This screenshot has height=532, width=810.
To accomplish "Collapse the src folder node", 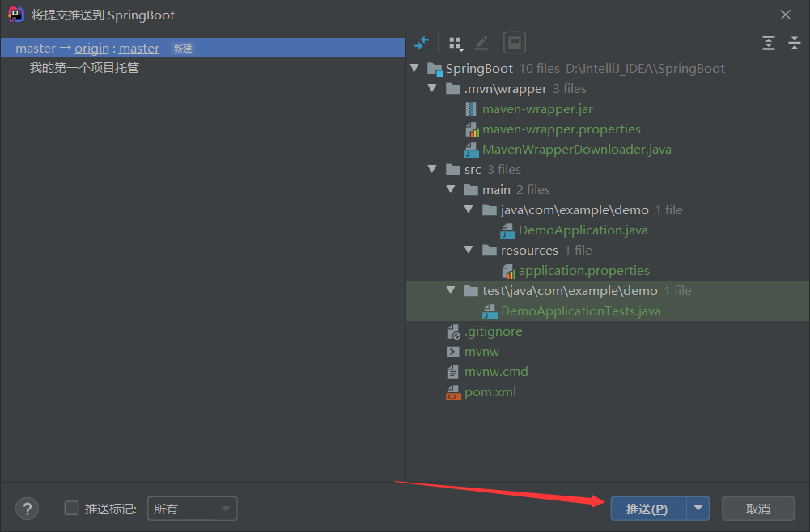I will point(432,169).
